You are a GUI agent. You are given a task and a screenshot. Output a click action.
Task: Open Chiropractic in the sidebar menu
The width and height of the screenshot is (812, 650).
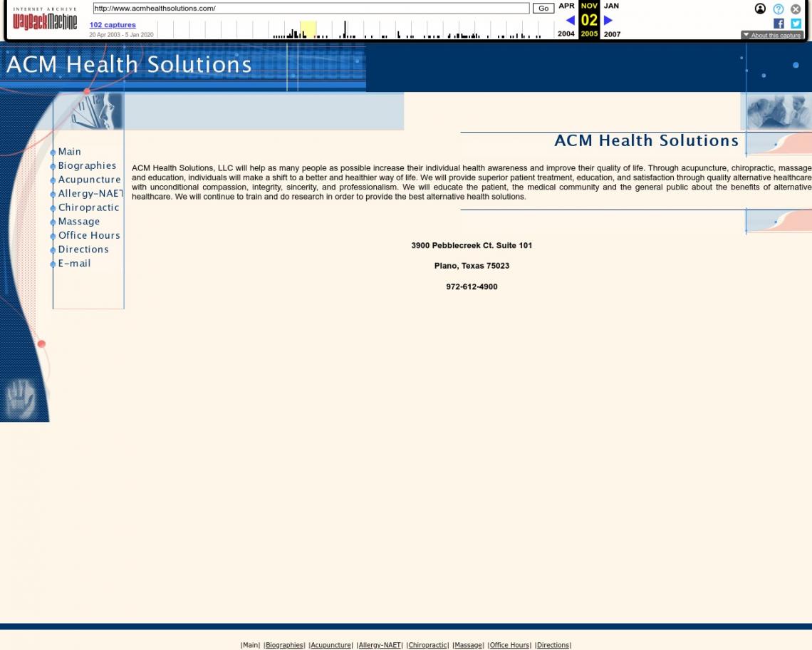point(88,207)
